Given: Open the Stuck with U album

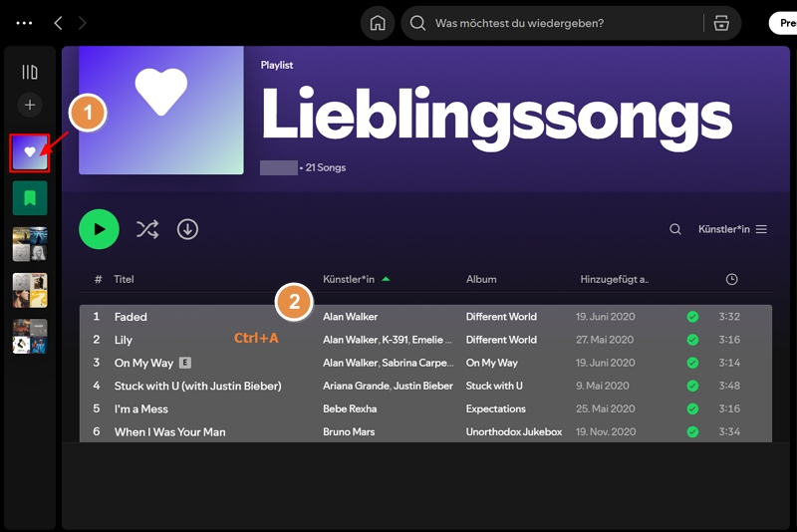Looking at the screenshot, I should coord(494,386).
